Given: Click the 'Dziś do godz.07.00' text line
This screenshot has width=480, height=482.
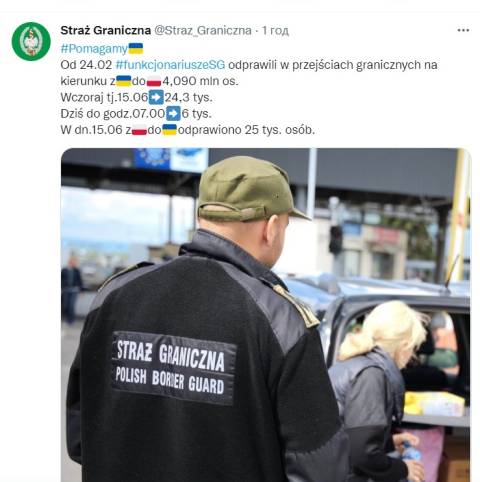Looking at the screenshot, I should (112, 114).
